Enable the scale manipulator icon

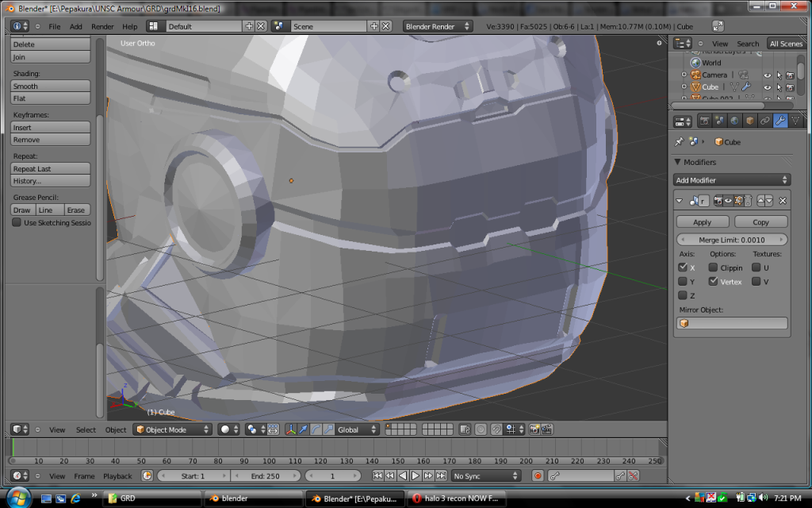pos(328,429)
